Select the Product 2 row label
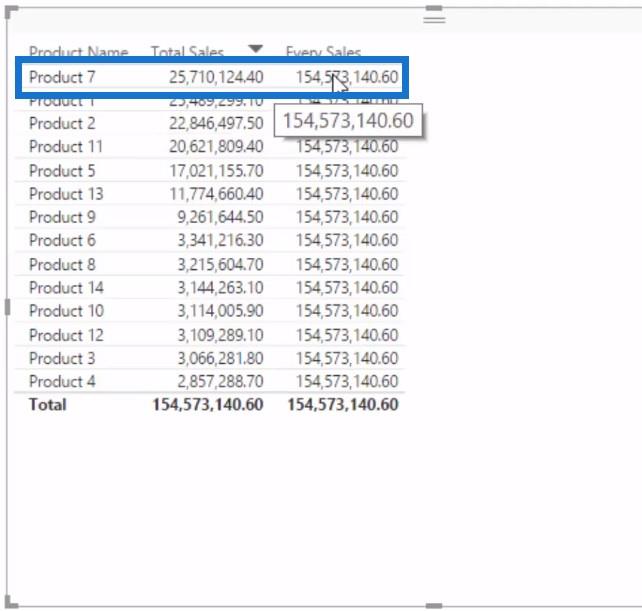The height and width of the screenshot is (611, 642). tap(62, 123)
